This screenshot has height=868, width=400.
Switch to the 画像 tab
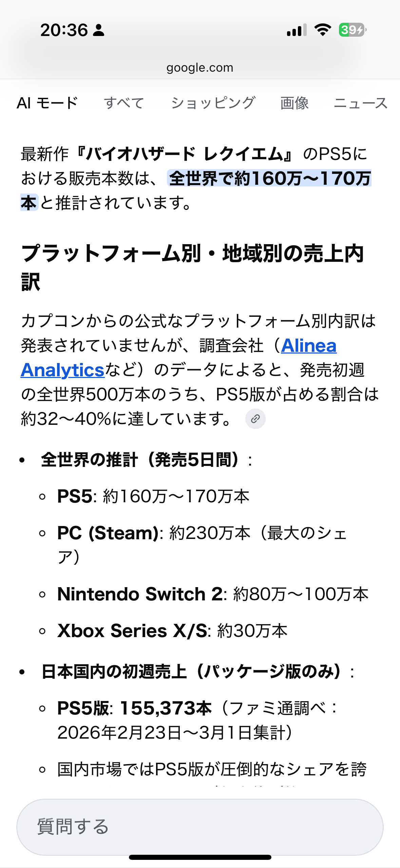click(x=294, y=103)
